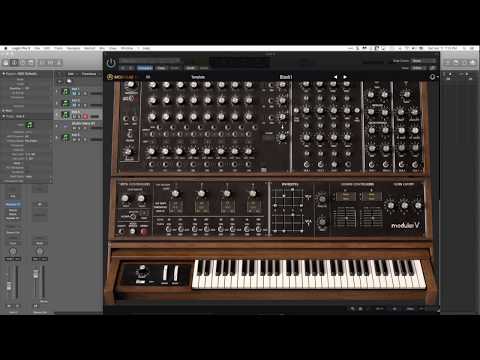
Task: Solo the Inst 1 track
Action: (x=78, y=94)
